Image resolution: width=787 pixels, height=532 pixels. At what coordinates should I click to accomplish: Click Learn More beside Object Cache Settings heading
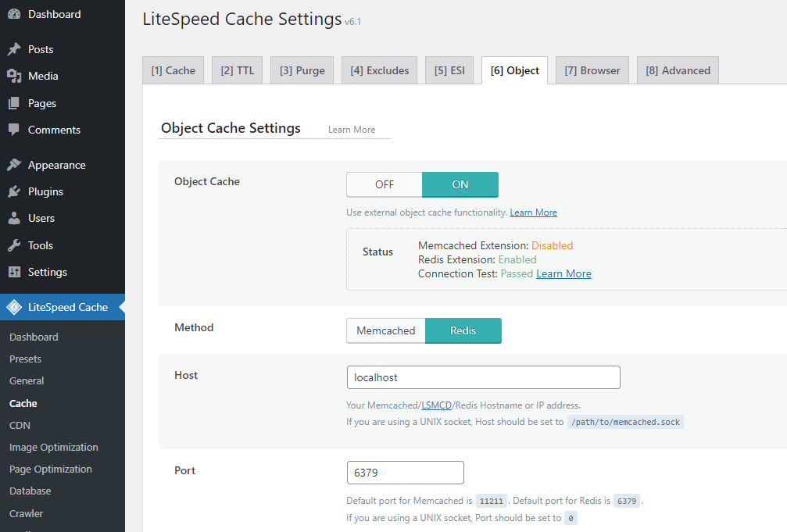[352, 130]
